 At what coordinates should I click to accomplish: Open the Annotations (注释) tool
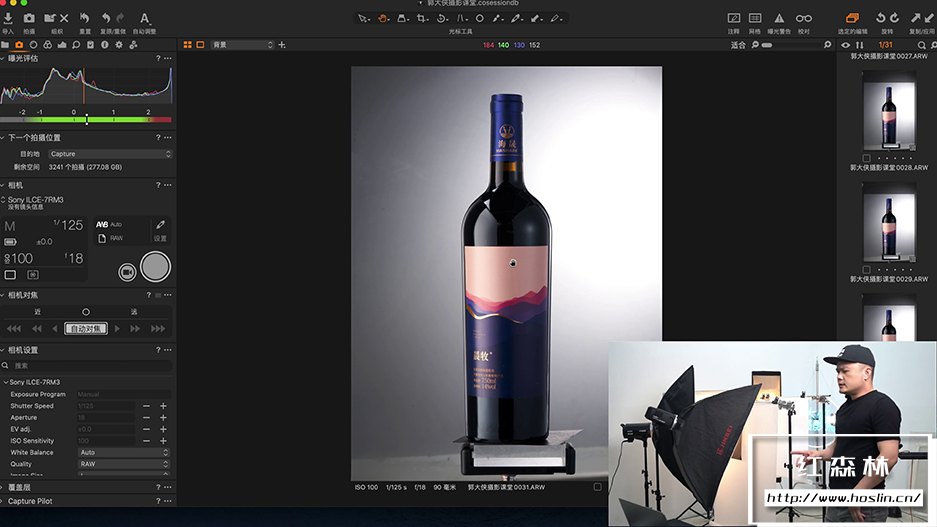click(734, 18)
